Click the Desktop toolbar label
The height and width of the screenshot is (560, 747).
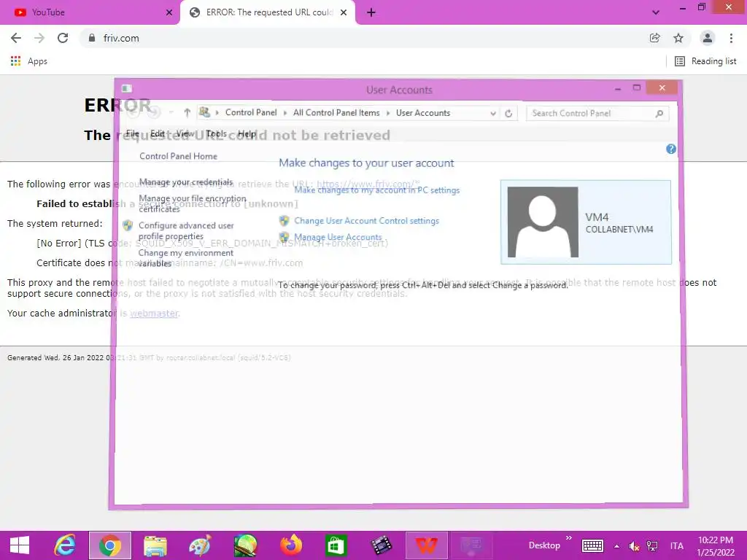point(544,545)
